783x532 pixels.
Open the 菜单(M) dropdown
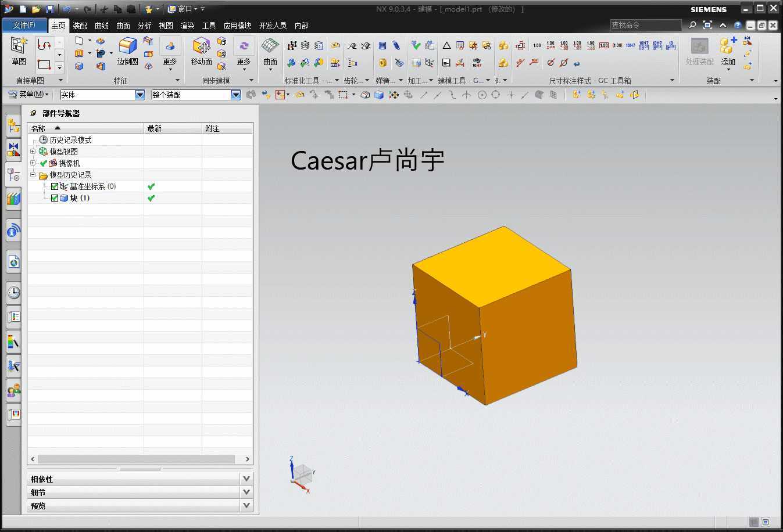point(30,94)
